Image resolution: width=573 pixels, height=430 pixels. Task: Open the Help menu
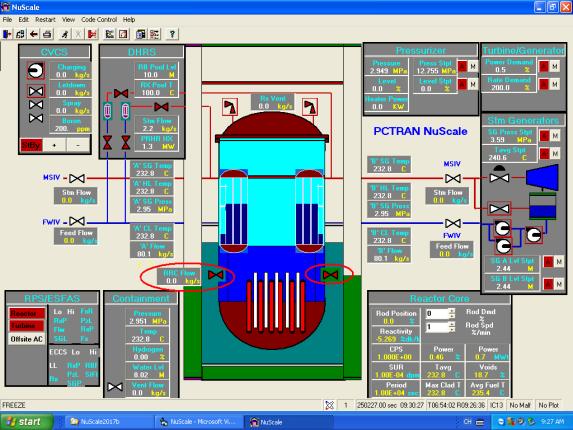tap(129, 19)
